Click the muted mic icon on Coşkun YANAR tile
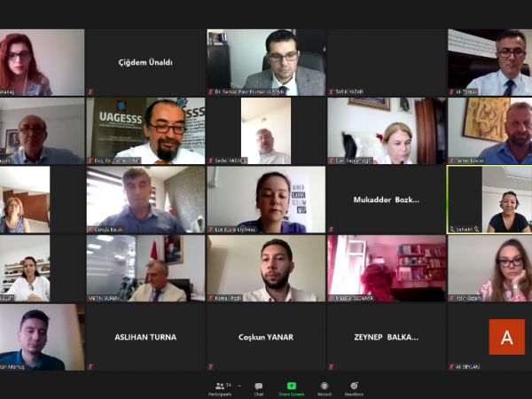Screen dimensions: 532x399 (x=211, y=366)
